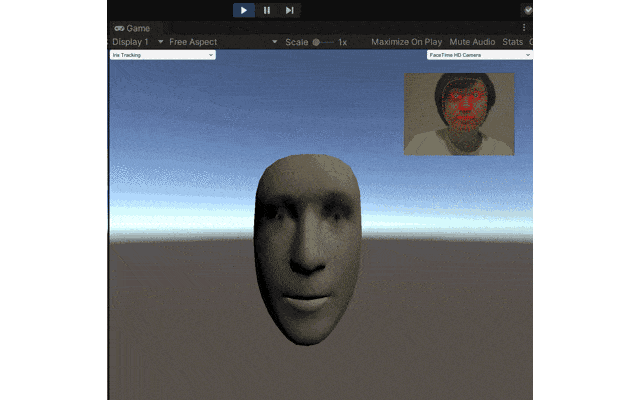
Task: Click the checkmark status icon at top right
Action: click(x=528, y=10)
